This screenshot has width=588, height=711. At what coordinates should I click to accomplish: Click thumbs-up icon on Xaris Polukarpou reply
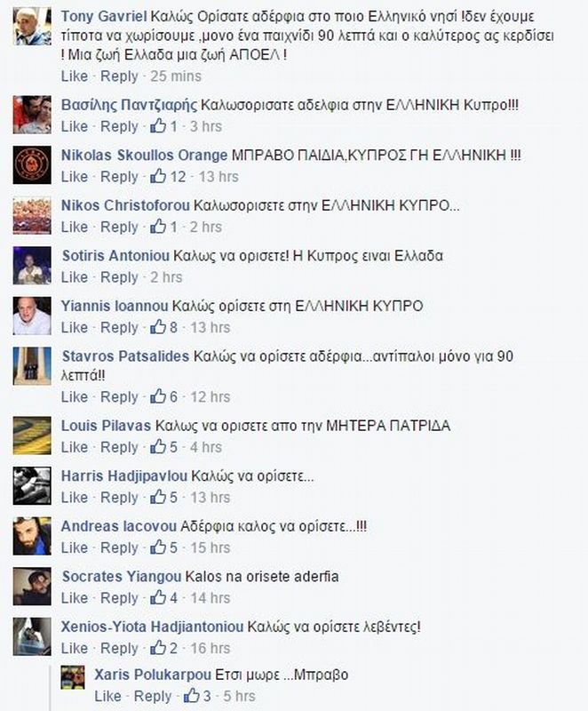pos(192,695)
